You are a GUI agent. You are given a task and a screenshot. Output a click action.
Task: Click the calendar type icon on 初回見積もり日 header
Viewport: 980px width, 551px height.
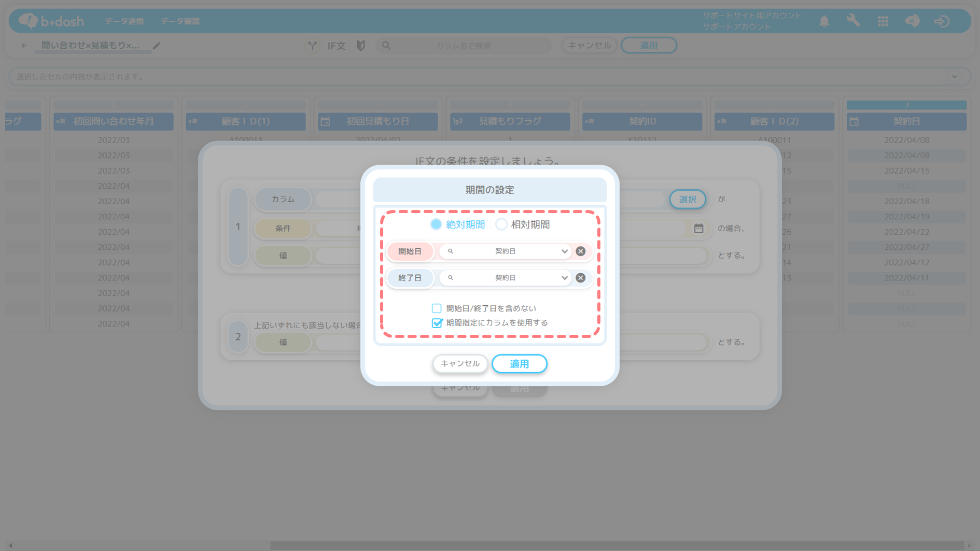click(325, 122)
